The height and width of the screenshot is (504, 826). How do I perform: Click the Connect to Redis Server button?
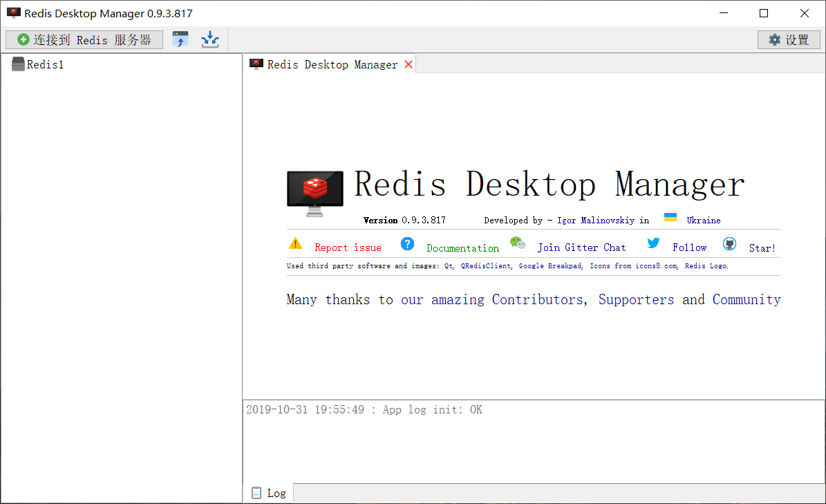[84, 39]
